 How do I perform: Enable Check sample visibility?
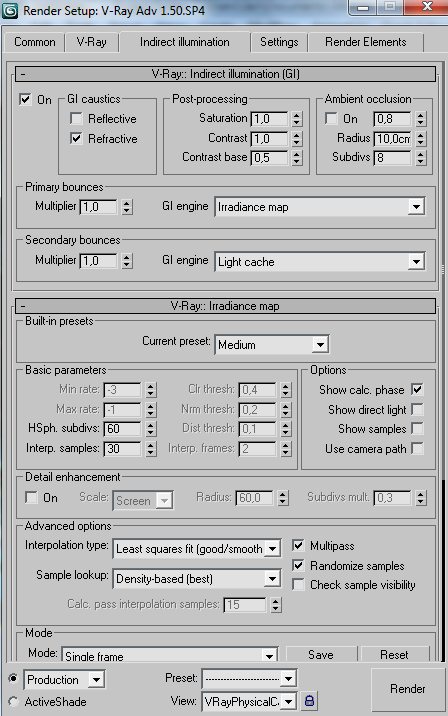pyautogui.click(x=298, y=584)
